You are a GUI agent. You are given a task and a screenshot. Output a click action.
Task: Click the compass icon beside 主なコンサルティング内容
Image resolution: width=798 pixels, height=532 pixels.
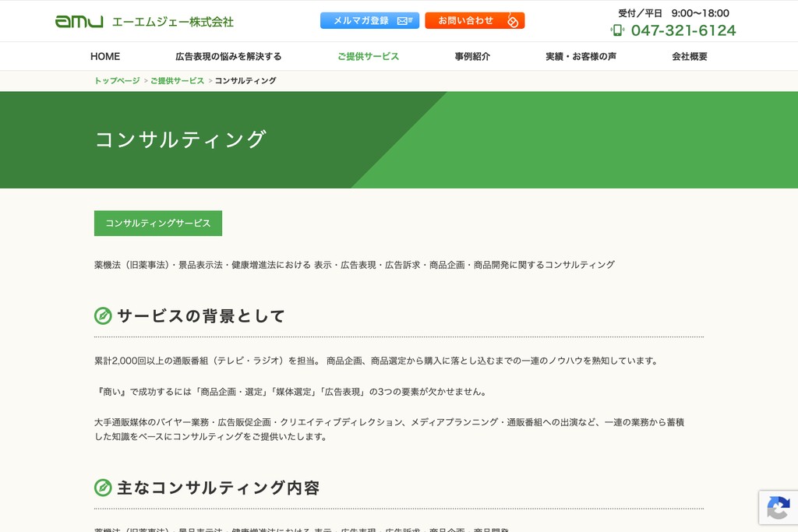click(103, 488)
